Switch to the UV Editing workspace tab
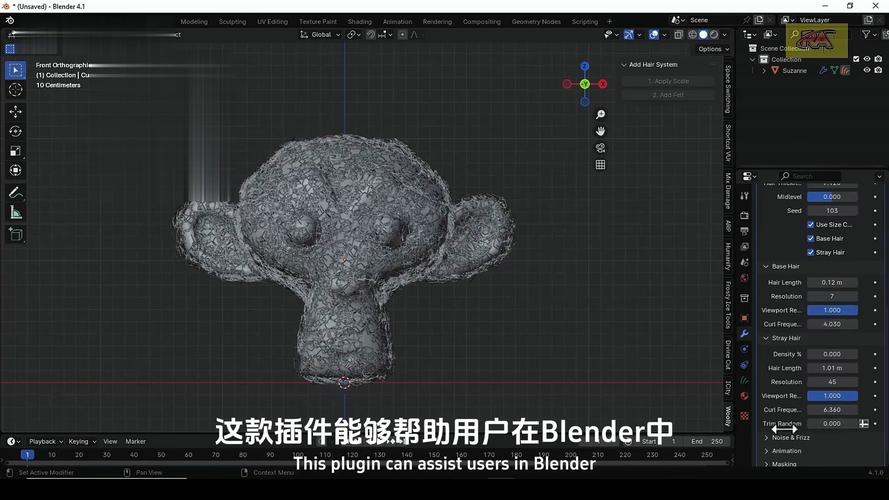Screen dimensions: 889x500 273,22
